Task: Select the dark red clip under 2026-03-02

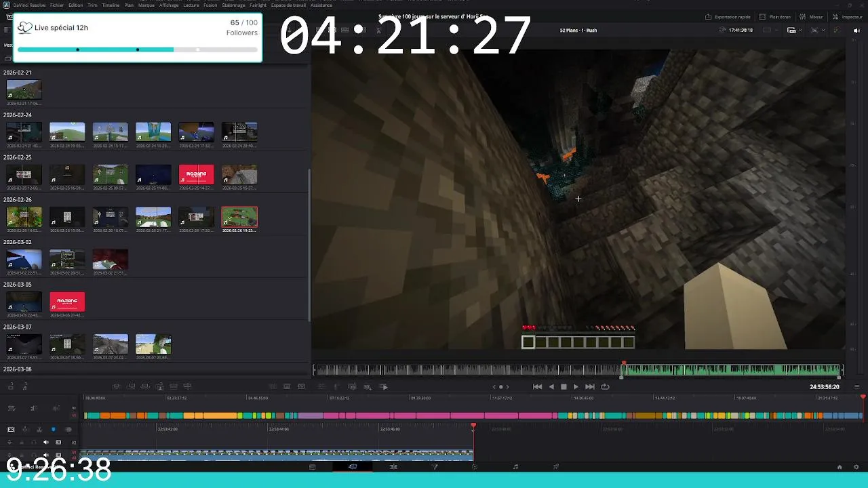Action: [110, 259]
